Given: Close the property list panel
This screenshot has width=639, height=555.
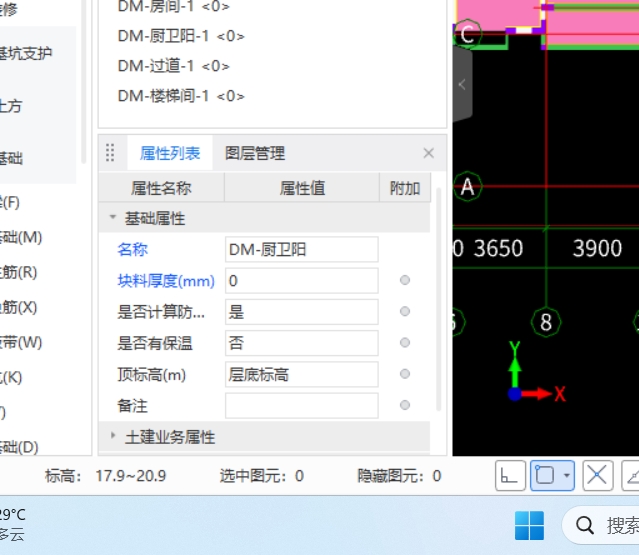Looking at the screenshot, I should click(428, 153).
